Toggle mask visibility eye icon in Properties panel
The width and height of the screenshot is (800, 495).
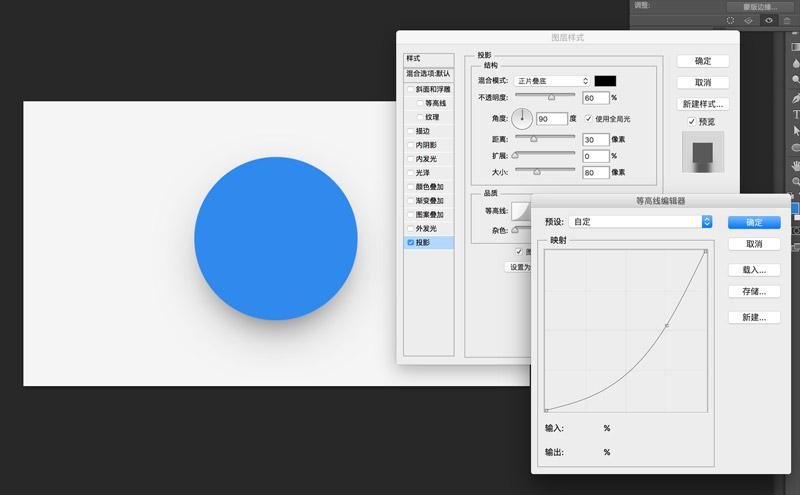click(768, 20)
